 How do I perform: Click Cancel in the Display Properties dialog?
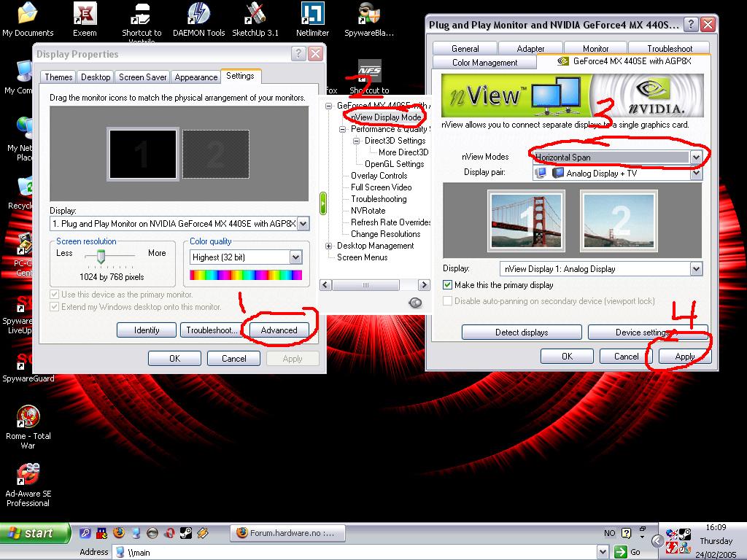(233, 359)
